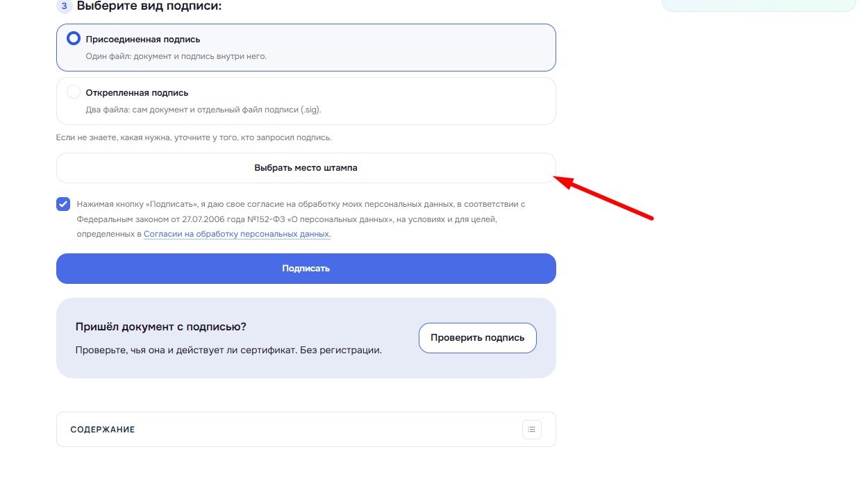Click the red arrow annotation
Viewport: 868px width, 481px height.
click(603, 198)
